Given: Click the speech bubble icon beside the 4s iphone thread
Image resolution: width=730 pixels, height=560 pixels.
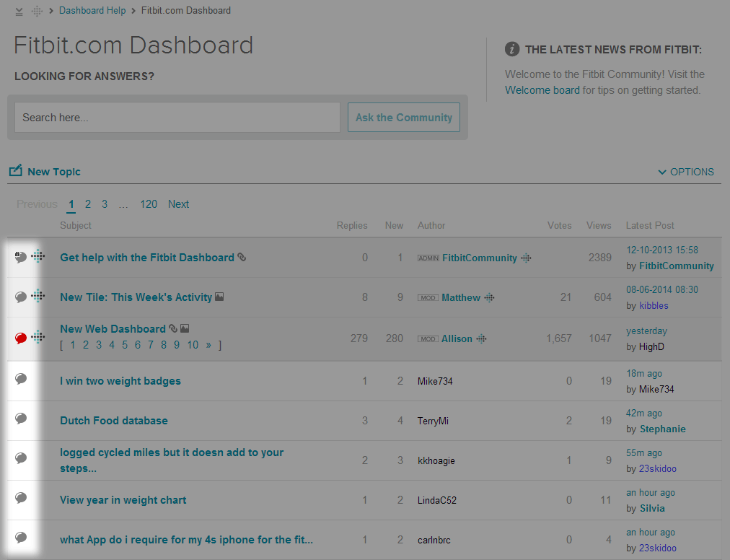Looking at the screenshot, I should click(20, 537).
